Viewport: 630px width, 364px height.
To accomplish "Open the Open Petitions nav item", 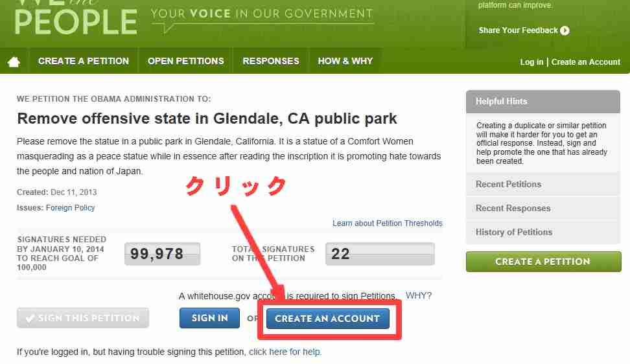I will click(185, 61).
